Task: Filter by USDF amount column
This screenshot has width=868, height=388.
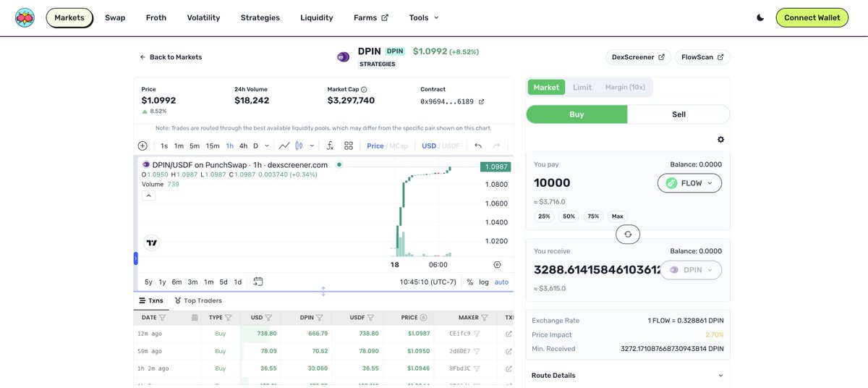Action: (371, 317)
